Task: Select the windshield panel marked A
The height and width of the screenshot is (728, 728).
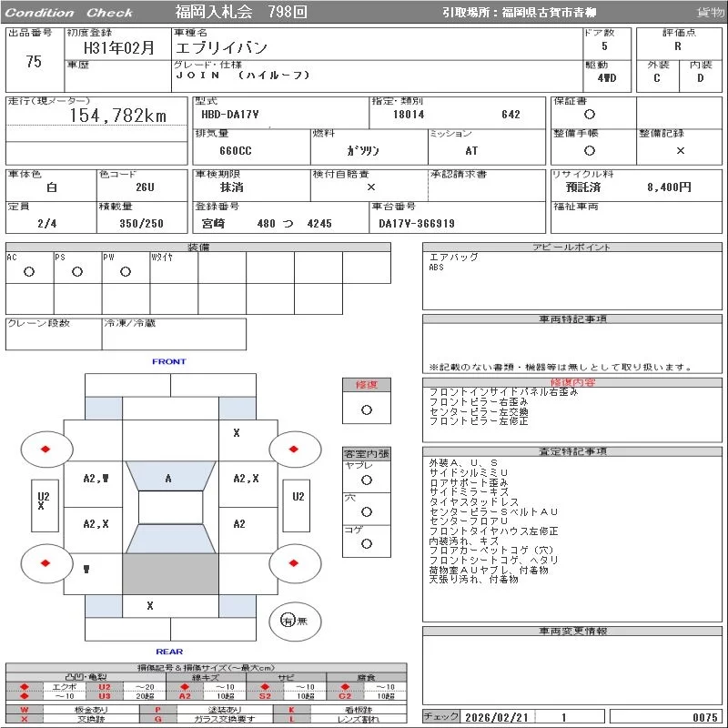Action: coord(169,478)
